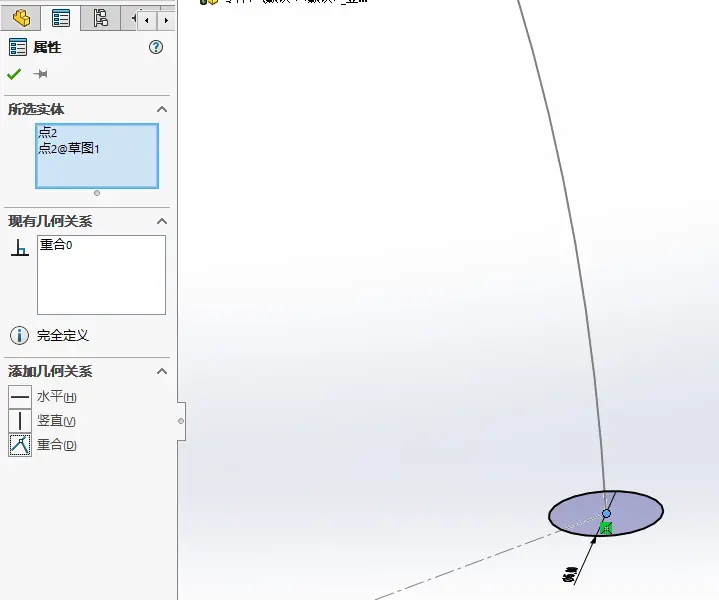Collapse the 现有几何关系 section
The height and width of the screenshot is (600, 719).
pos(162,221)
